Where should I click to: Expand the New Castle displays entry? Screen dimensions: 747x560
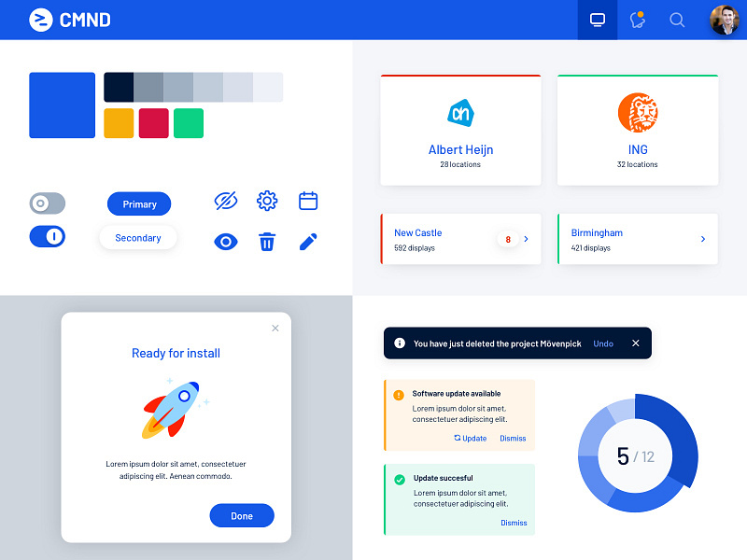(x=528, y=239)
